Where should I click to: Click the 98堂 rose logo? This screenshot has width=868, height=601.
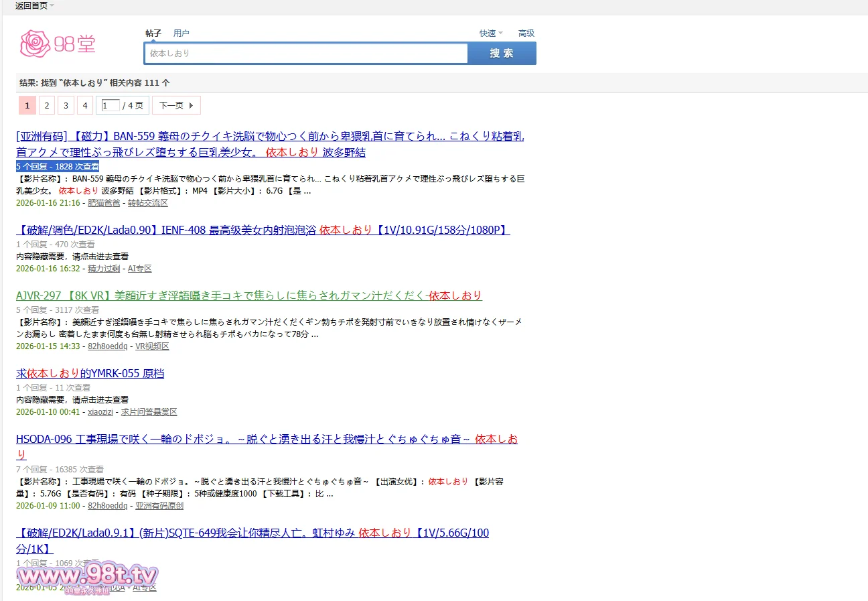point(58,44)
